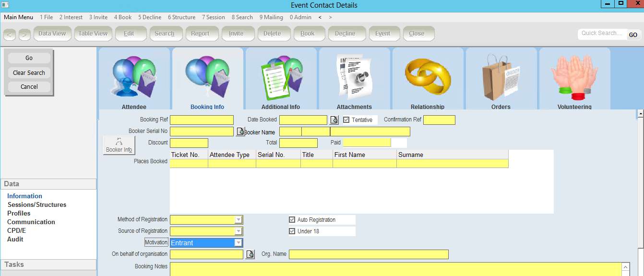Uncheck the Auto Registration checkbox
The image size is (644, 276).
(292, 220)
